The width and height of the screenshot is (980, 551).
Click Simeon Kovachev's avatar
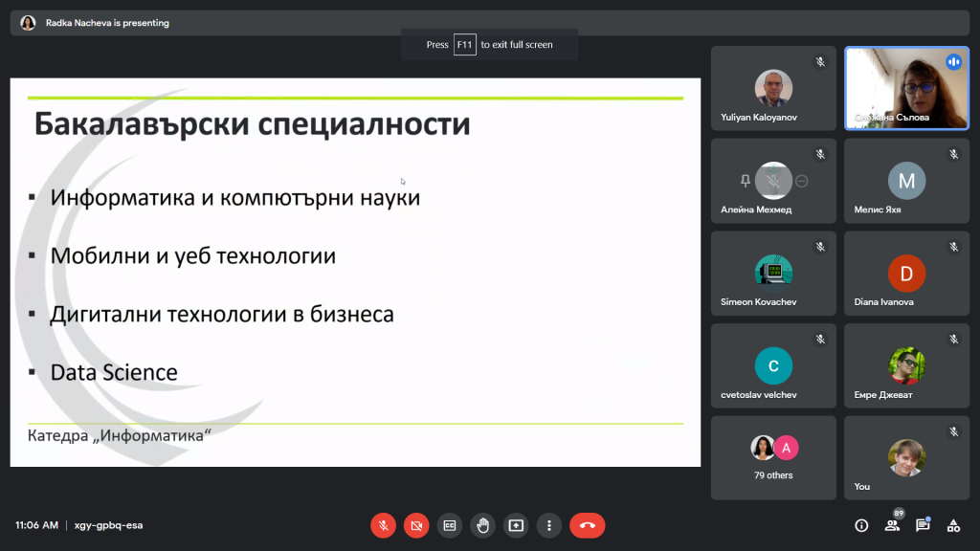click(773, 273)
